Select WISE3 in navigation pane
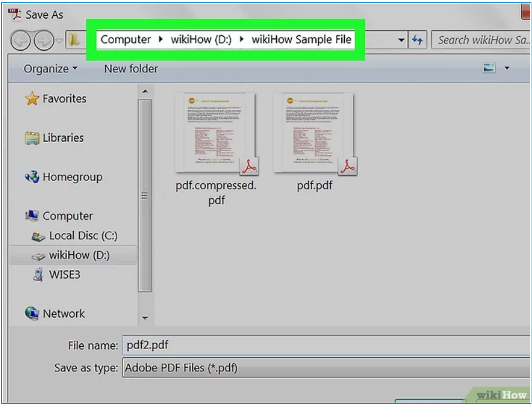Viewport: 532px width, 405px height. click(65, 274)
